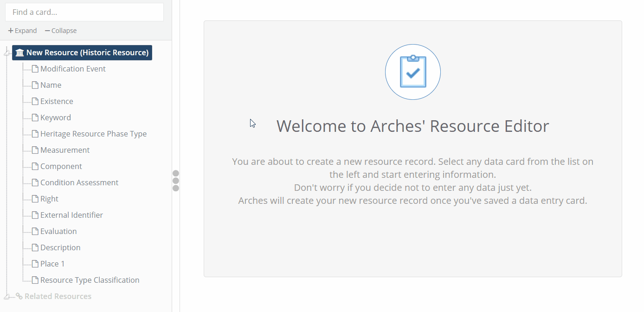This screenshot has width=644, height=312.
Task: Click the building icon beside New Resource
Action: [19, 53]
